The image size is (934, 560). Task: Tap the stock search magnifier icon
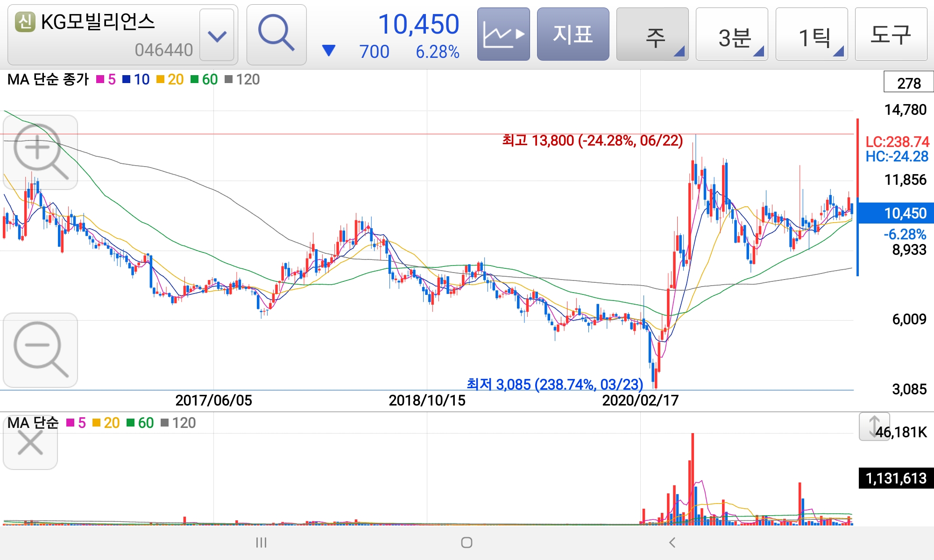pos(276,34)
